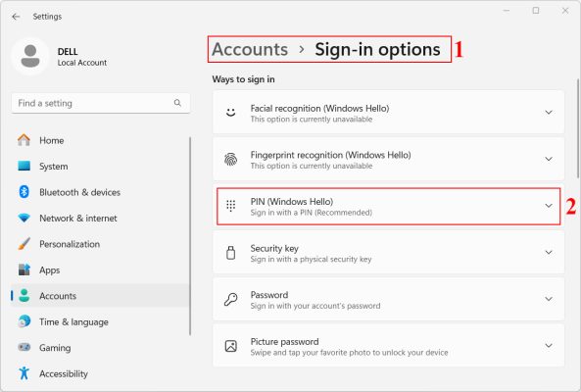581x392 pixels.
Task: Click the DELL account name
Action: click(x=68, y=51)
